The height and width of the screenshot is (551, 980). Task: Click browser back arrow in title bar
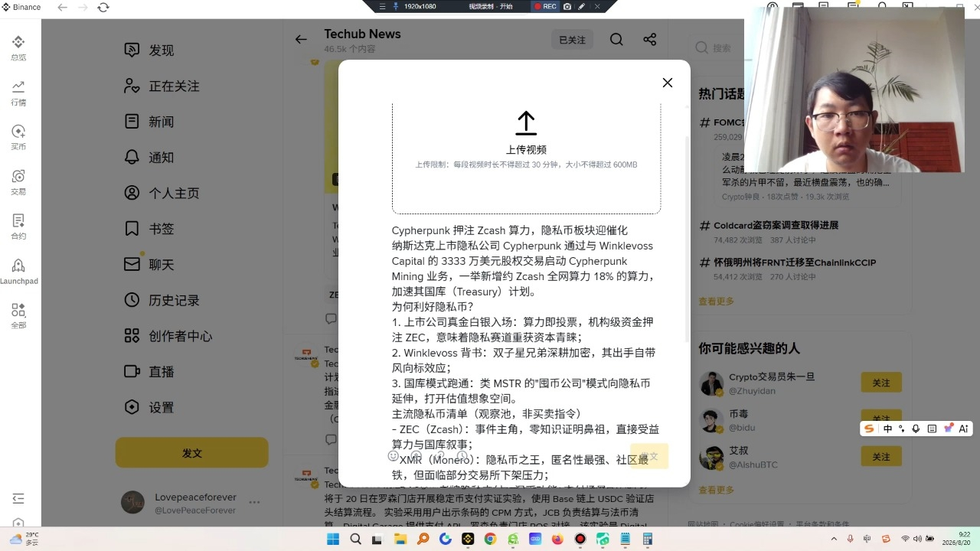click(x=63, y=7)
